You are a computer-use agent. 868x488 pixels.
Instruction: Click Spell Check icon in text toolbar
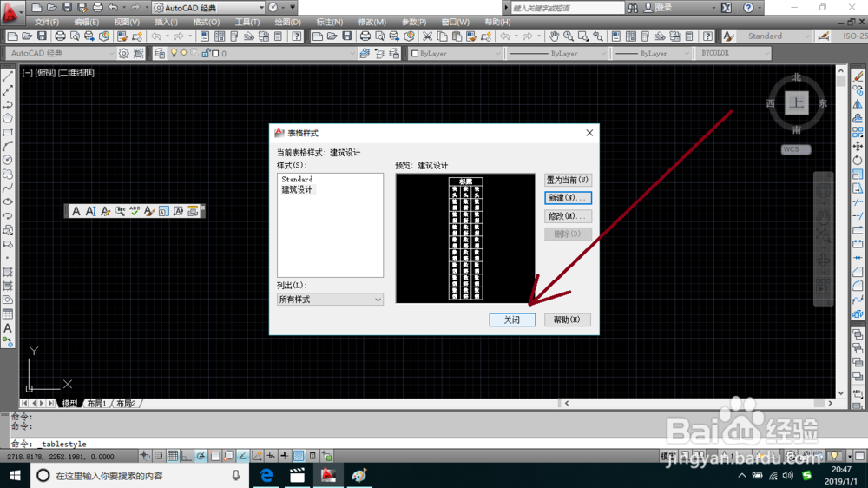pos(135,211)
